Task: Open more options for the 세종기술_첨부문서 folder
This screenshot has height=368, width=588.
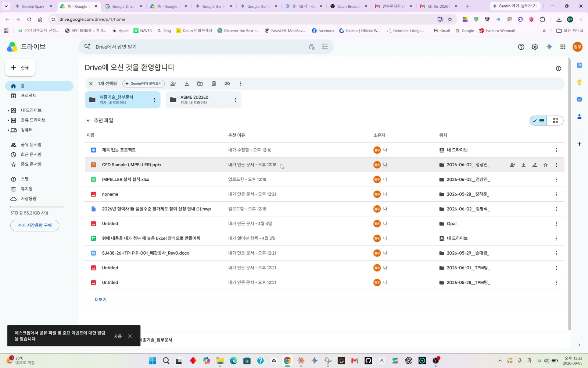Action: tap(154, 100)
